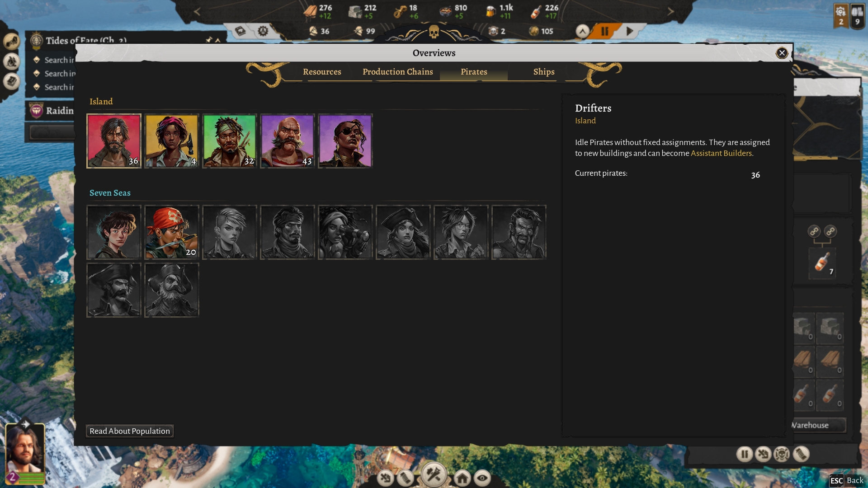Select the red bandana portrait showing 20
868x488 pixels.
(x=172, y=232)
